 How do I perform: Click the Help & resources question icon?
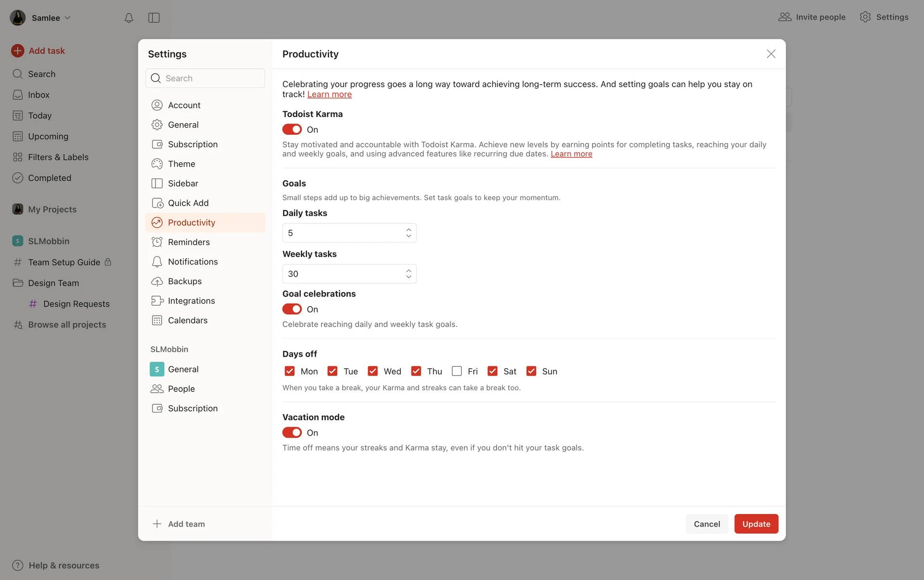point(18,565)
